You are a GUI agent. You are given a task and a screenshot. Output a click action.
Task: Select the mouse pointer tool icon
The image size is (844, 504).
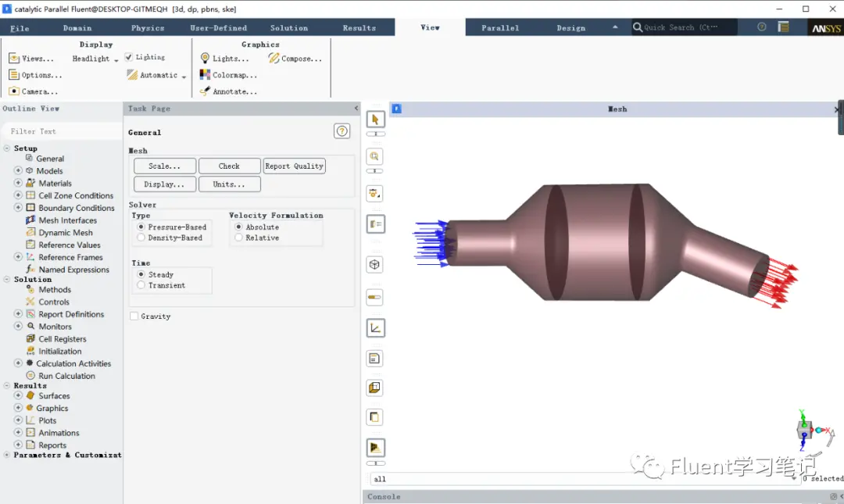(x=375, y=120)
